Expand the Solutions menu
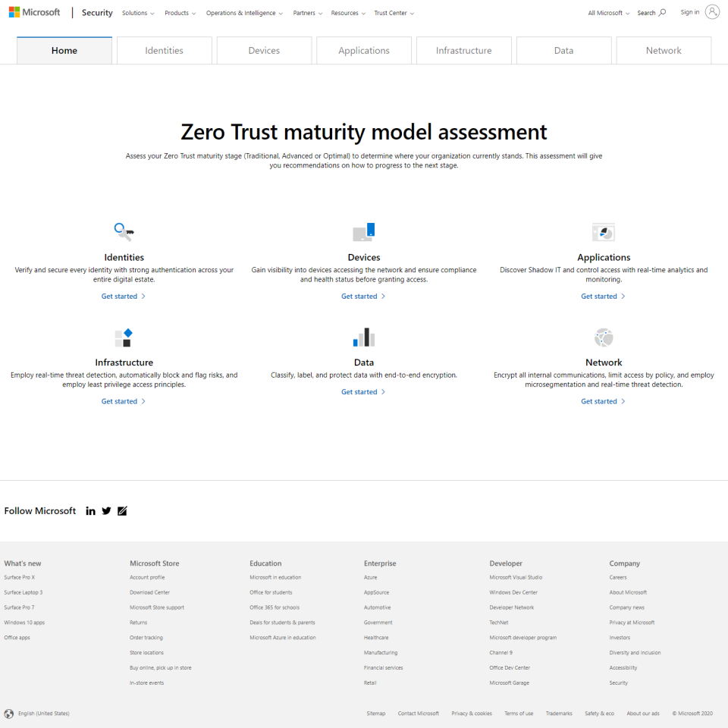Image resolution: width=728 pixels, height=728 pixels. click(138, 13)
